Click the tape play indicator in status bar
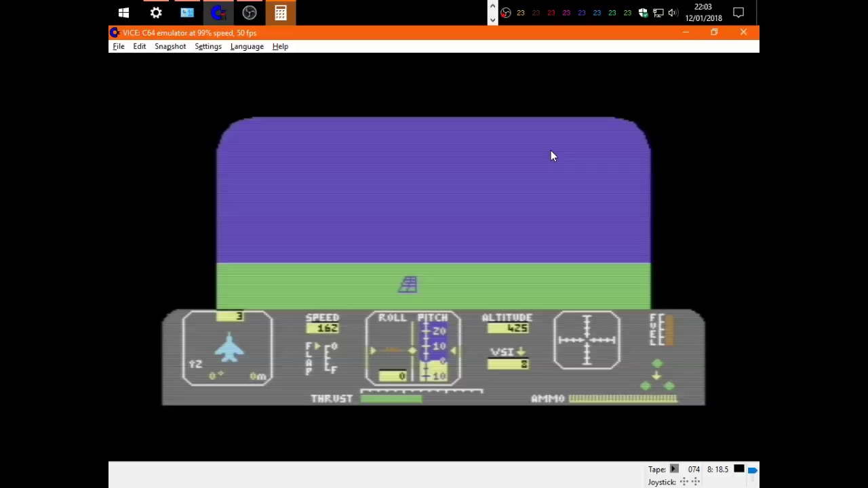Screen dimensions: 868x488 coord(674,469)
